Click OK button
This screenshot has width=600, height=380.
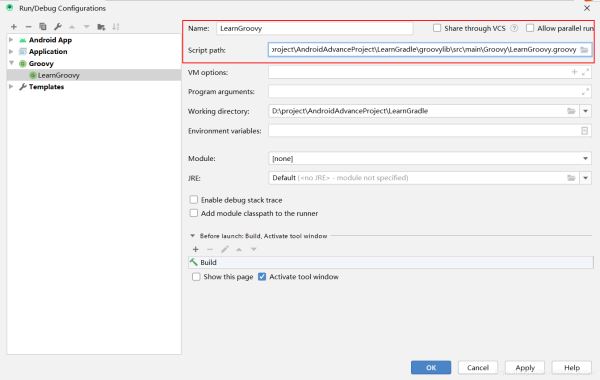pyautogui.click(x=431, y=367)
